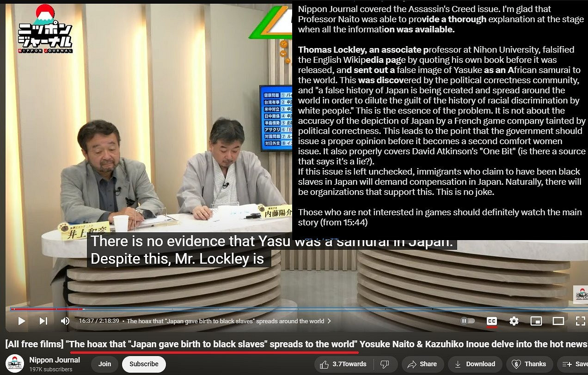The width and height of the screenshot is (588, 375).
Task: Skip to the next video
Action: tap(43, 321)
